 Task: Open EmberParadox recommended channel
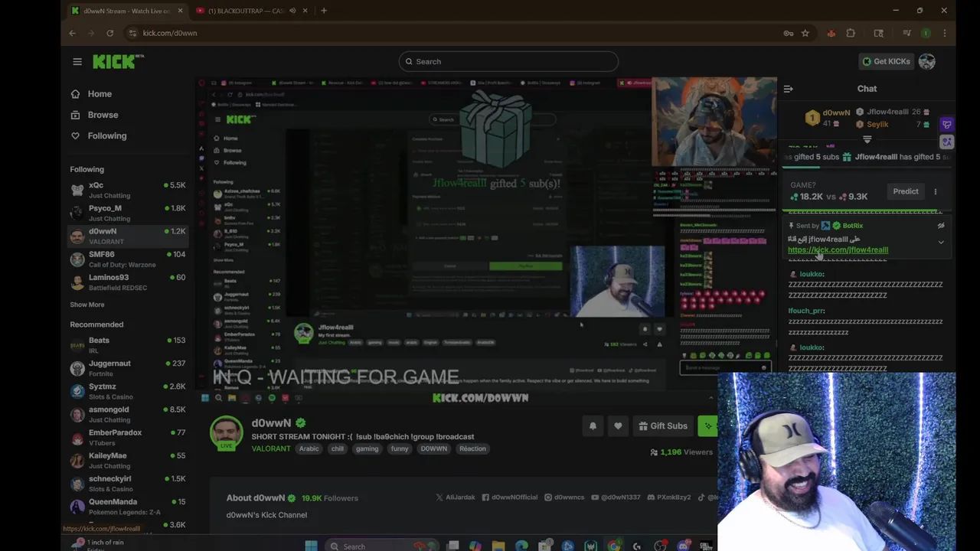128,437
